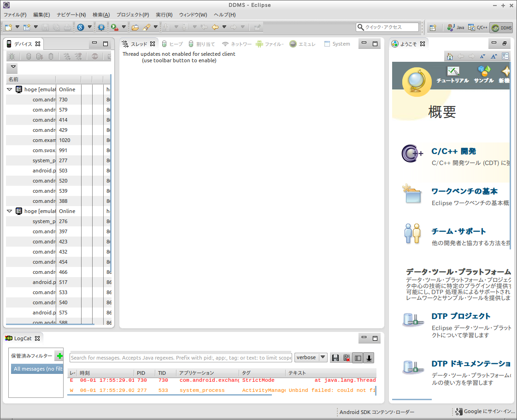517x420 pixels.
Task: Click the Stop Process icon in Devices
Action: pyautogui.click(x=95, y=56)
